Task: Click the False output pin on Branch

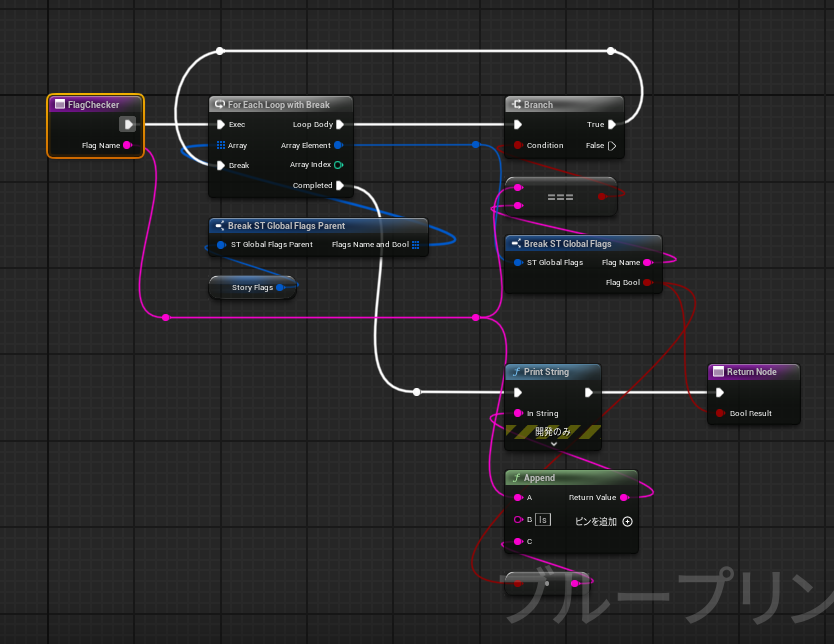Action: pyautogui.click(x=612, y=146)
